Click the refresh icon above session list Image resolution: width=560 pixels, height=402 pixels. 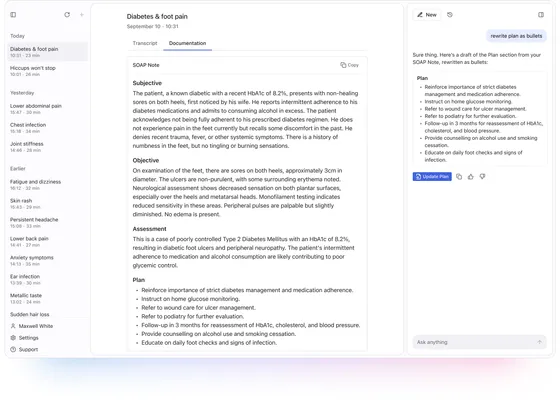tap(67, 15)
